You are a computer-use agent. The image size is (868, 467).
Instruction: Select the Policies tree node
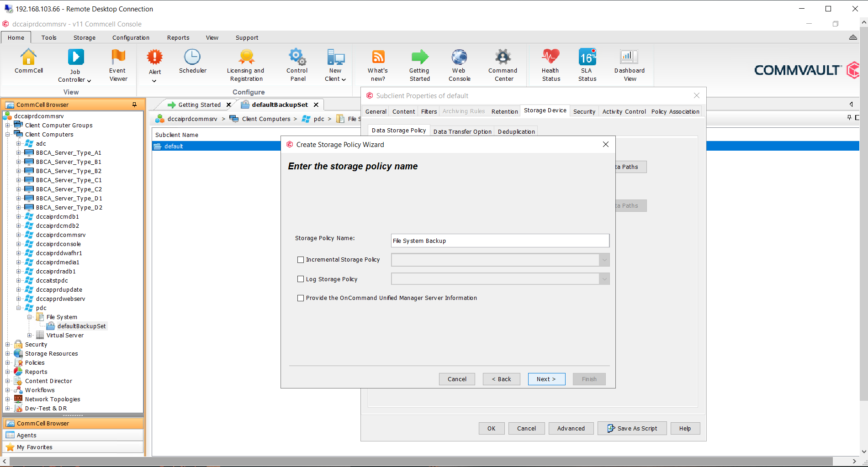coord(35,362)
